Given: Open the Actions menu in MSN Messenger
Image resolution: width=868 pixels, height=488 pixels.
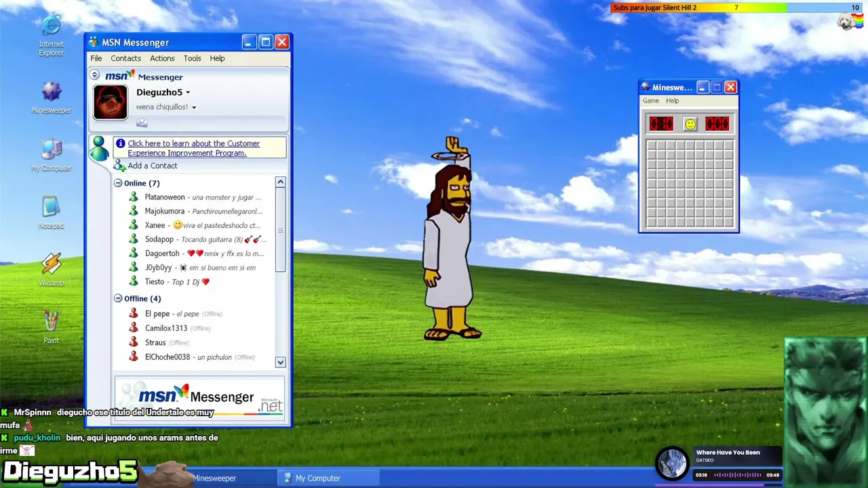Looking at the screenshot, I should (x=162, y=58).
